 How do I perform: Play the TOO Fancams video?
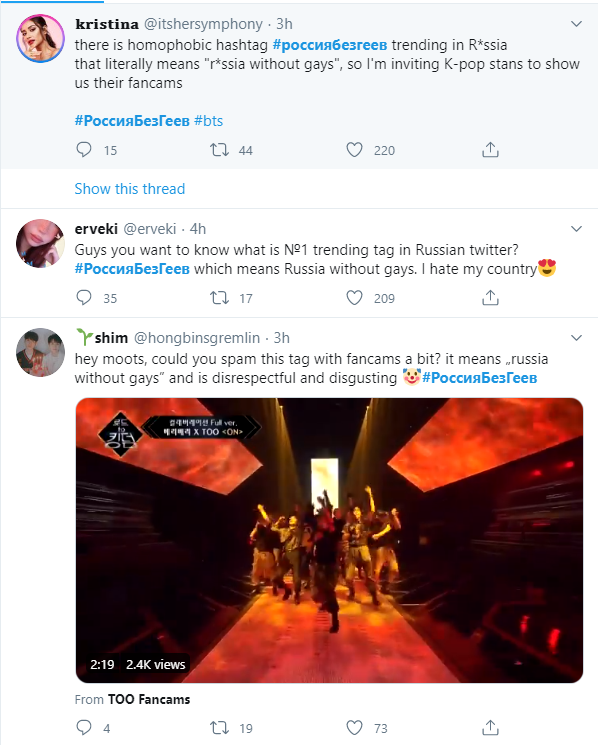(329, 540)
